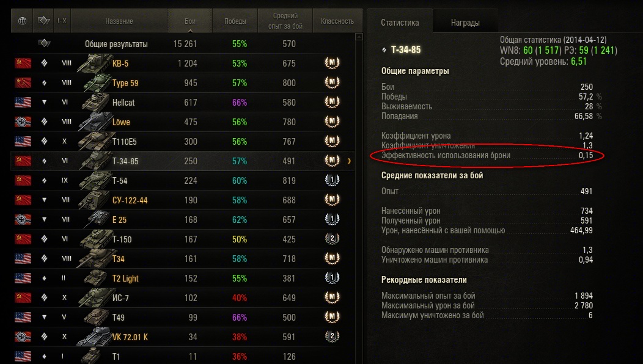Click tank destroyer type icon on СУ-122-44 row

point(44,200)
